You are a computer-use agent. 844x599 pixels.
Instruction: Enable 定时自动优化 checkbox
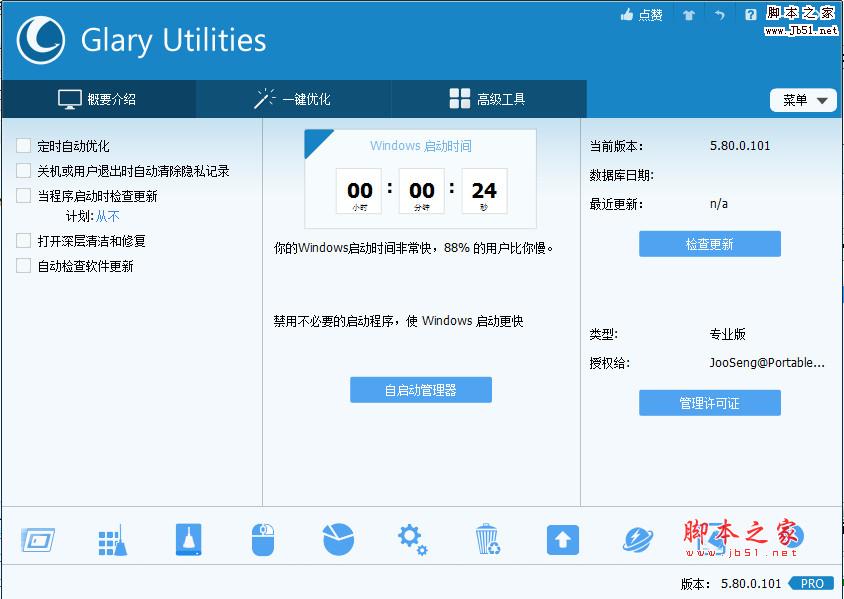[24, 146]
